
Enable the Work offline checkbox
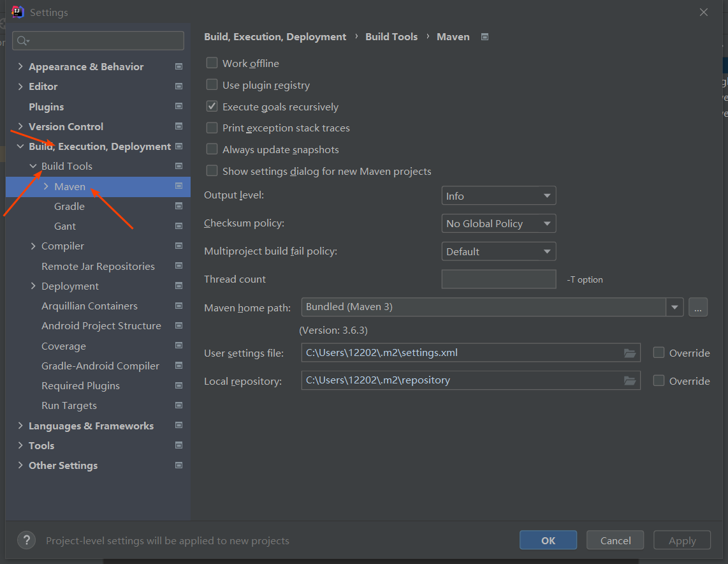tap(212, 63)
